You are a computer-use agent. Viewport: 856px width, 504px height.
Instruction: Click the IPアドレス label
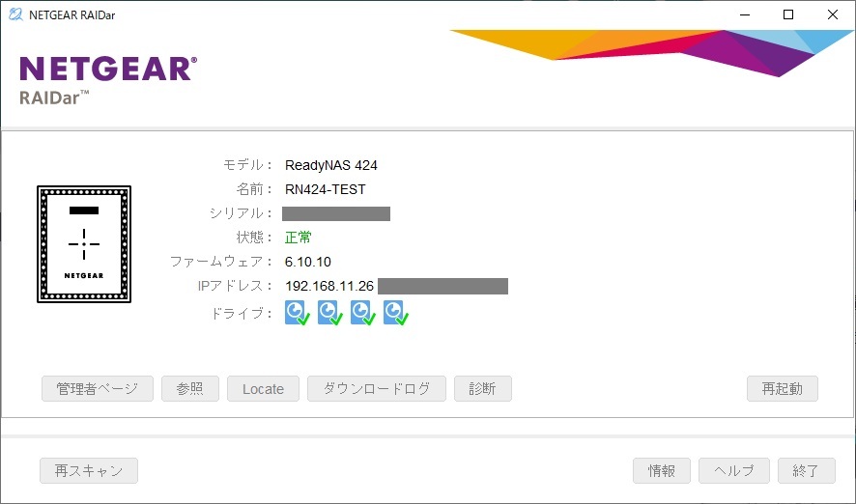(236, 286)
